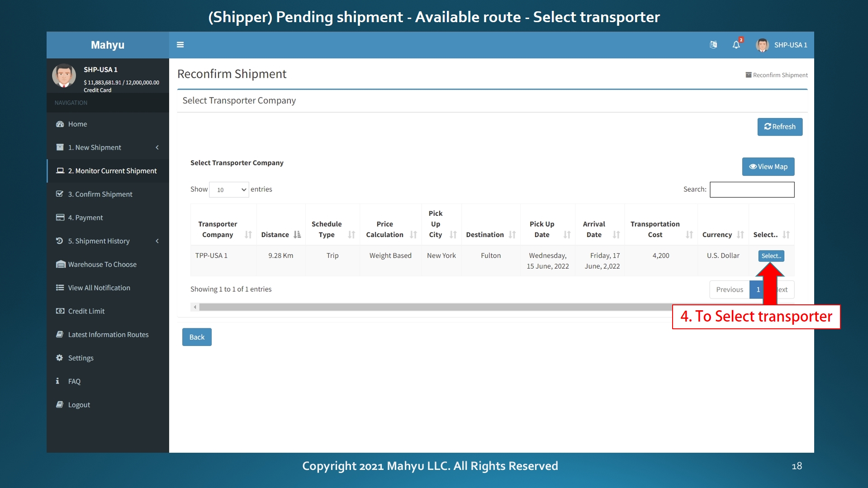Click the 4,200 transportation cost cell
Viewport: 868px width, 488px height.
(x=661, y=261)
